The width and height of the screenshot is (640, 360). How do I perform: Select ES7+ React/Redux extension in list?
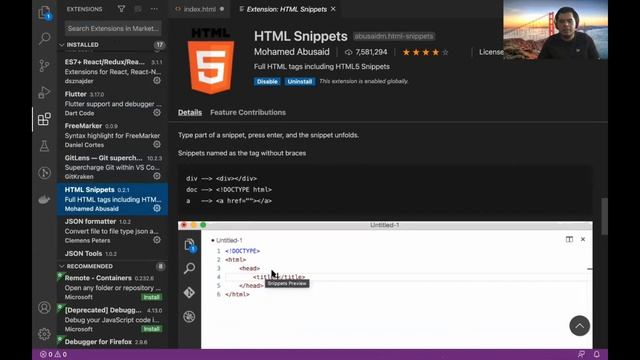112,71
